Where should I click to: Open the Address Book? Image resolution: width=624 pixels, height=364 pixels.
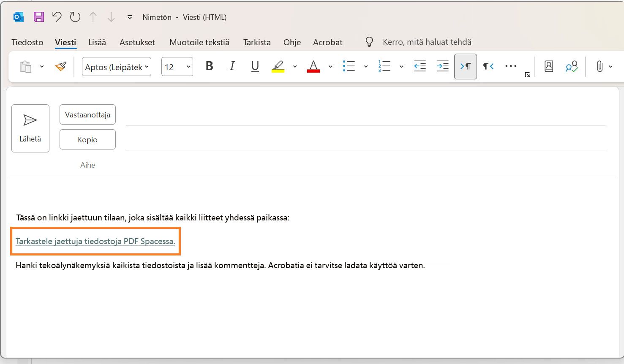549,66
